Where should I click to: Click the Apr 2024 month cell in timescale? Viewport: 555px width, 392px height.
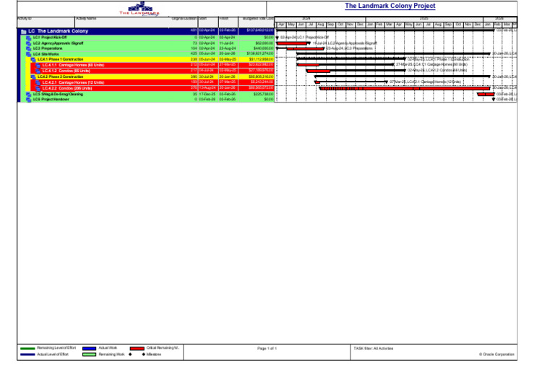coord(281,25)
